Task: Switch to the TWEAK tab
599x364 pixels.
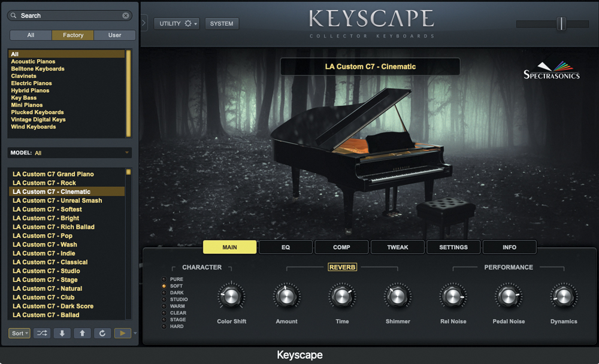Action: [x=398, y=247]
